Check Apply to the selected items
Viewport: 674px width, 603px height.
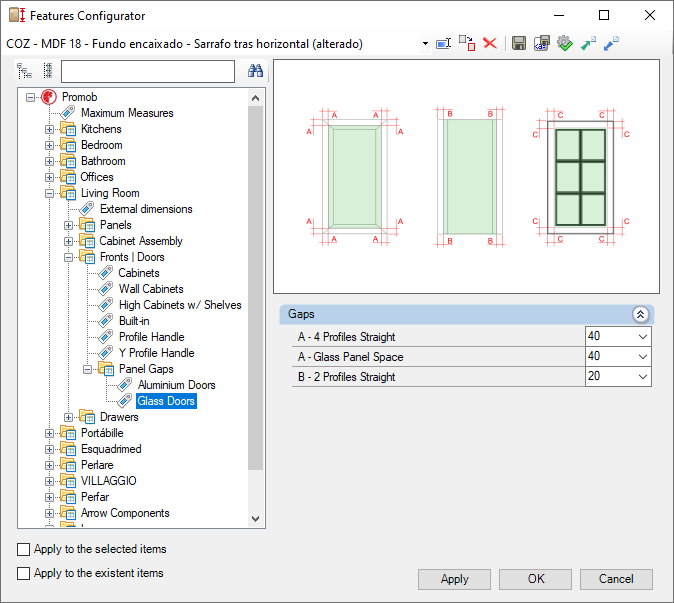tap(23, 549)
